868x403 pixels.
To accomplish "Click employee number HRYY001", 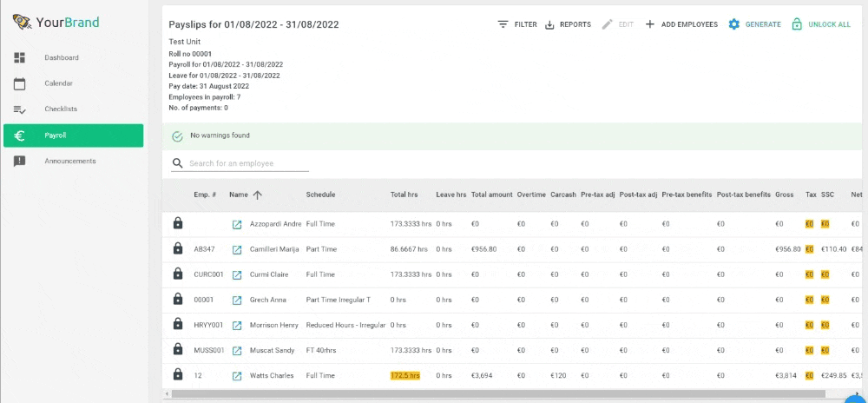I will tap(208, 325).
